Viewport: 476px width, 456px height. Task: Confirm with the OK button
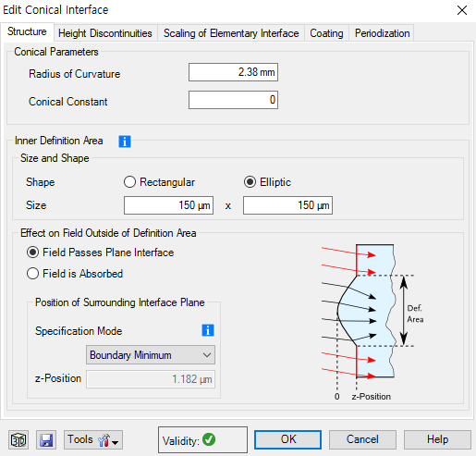[288, 439]
